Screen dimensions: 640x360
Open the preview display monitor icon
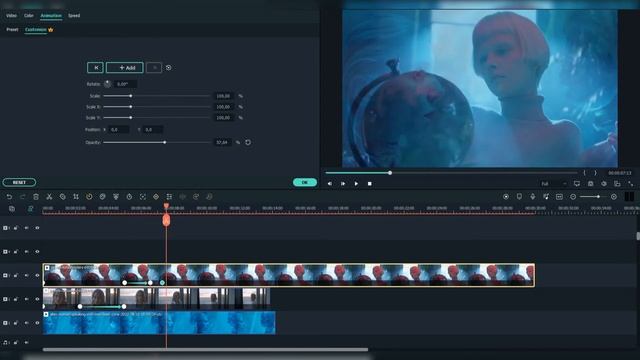pos(577,184)
